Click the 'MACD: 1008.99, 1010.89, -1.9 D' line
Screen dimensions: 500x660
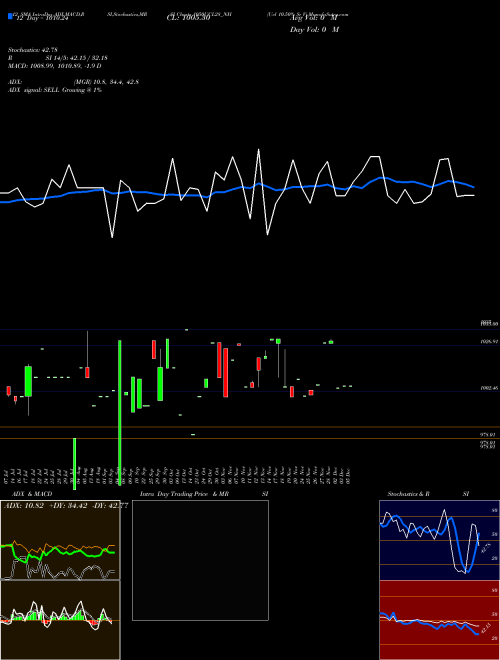[x=54, y=66]
